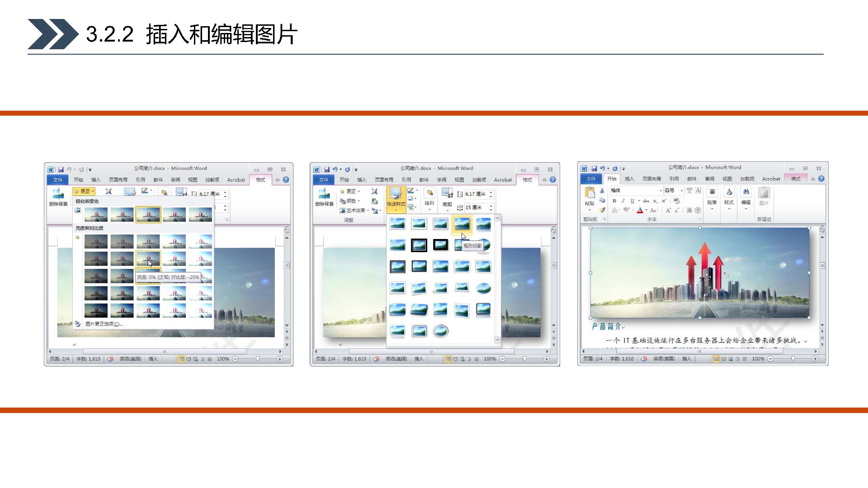The image size is (868, 488).
Task: Click the Paste (粘贴) clipboard icon
Action: pos(590,193)
